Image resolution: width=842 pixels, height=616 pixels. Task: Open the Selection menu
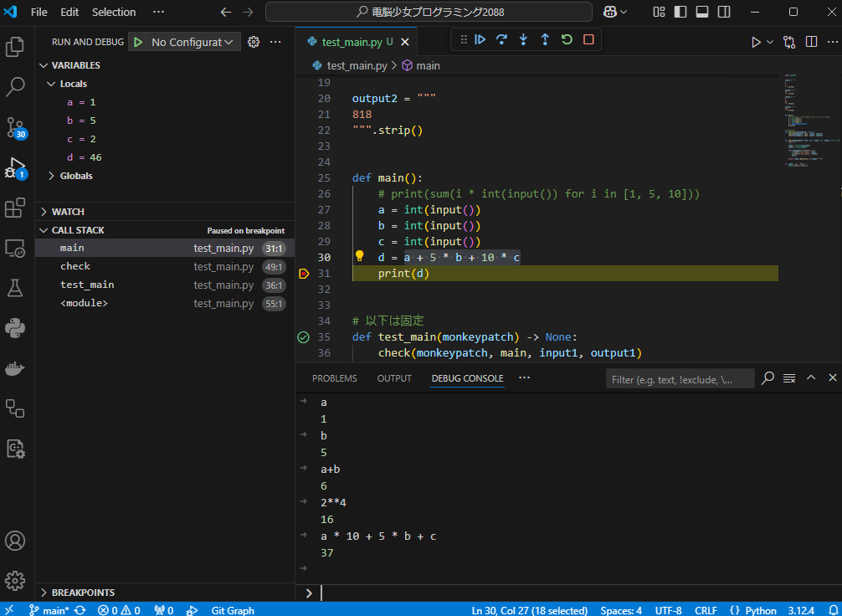pyautogui.click(x=114, y=13)
